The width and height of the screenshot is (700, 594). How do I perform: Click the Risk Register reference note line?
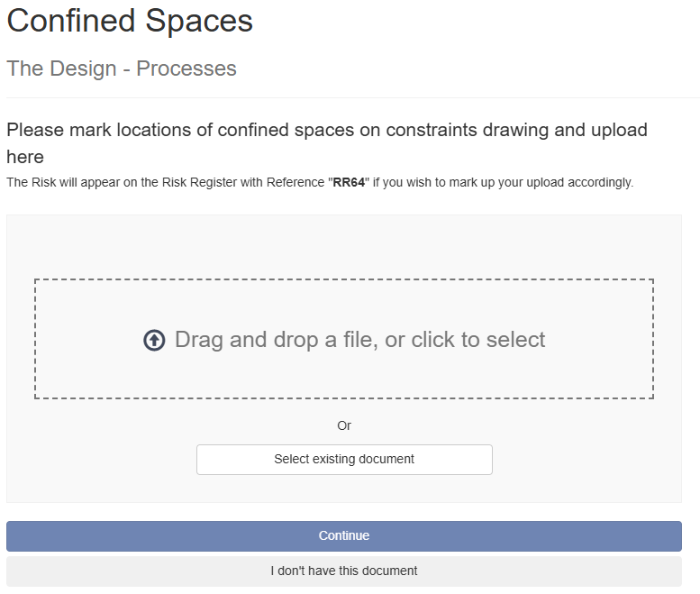tap(320, 183)
